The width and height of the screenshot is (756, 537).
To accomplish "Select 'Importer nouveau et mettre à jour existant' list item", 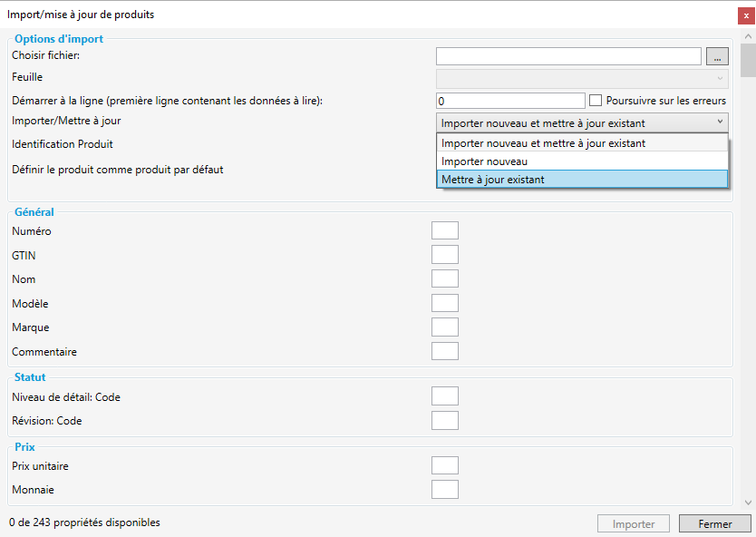I will [x=582, y=143].
